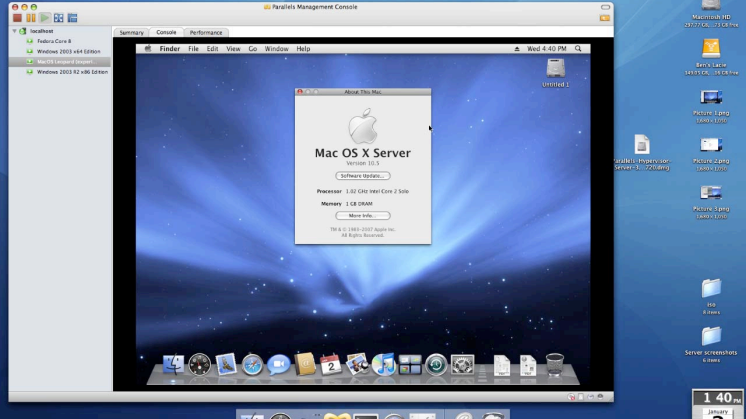Open System Preferences from the guest dock

tap(462, 365)
